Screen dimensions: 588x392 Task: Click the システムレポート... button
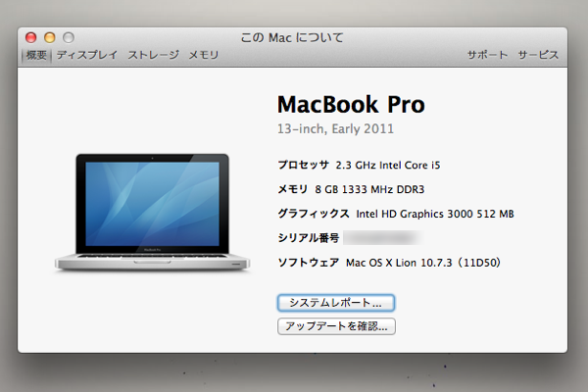(336, 303)
